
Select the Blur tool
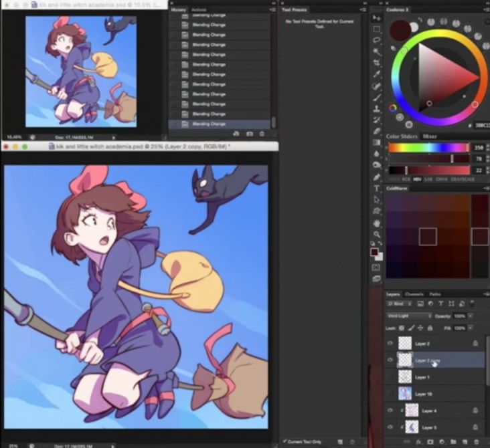pyautogui.click(x=377, y=154)
